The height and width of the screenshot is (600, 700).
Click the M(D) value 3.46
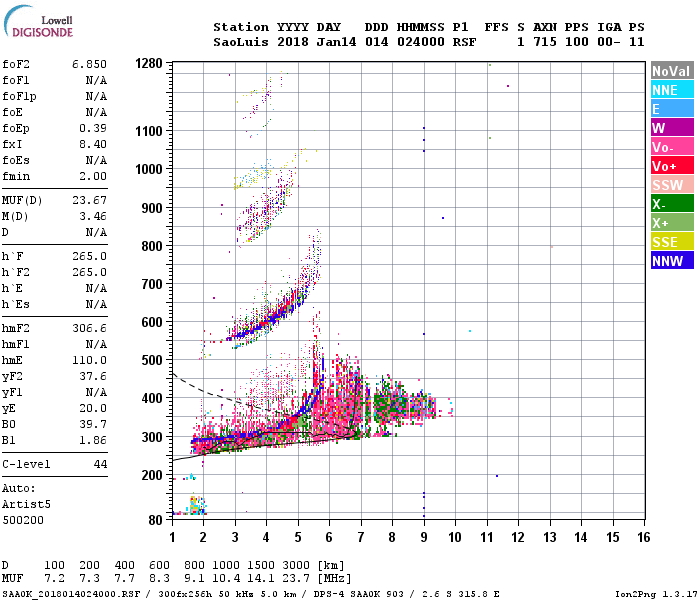93,216
